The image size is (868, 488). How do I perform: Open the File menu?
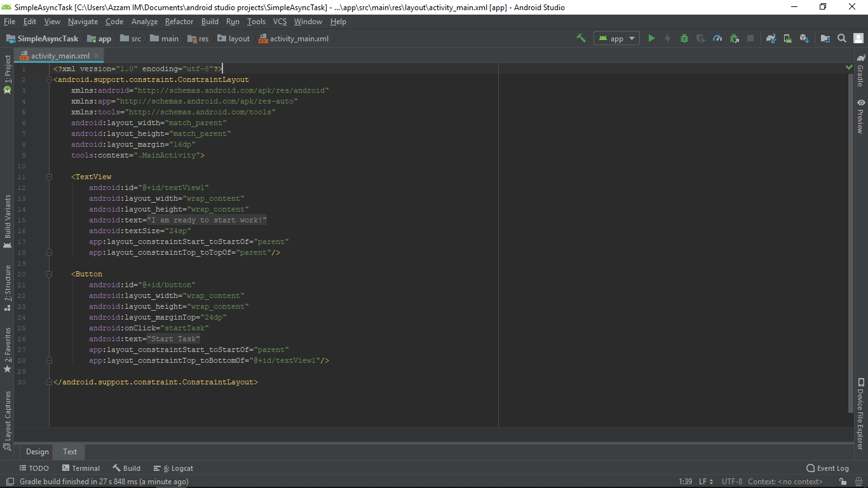(9, 22)
